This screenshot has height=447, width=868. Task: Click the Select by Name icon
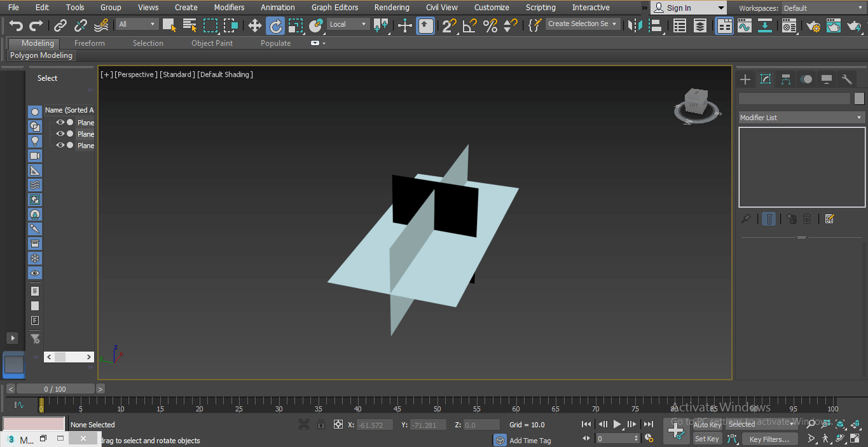point(189,25)
